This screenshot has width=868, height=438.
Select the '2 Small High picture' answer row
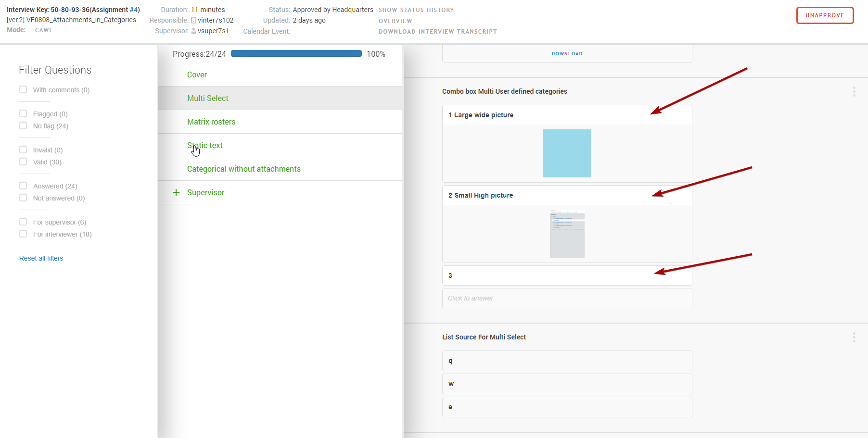click(567, 195)
